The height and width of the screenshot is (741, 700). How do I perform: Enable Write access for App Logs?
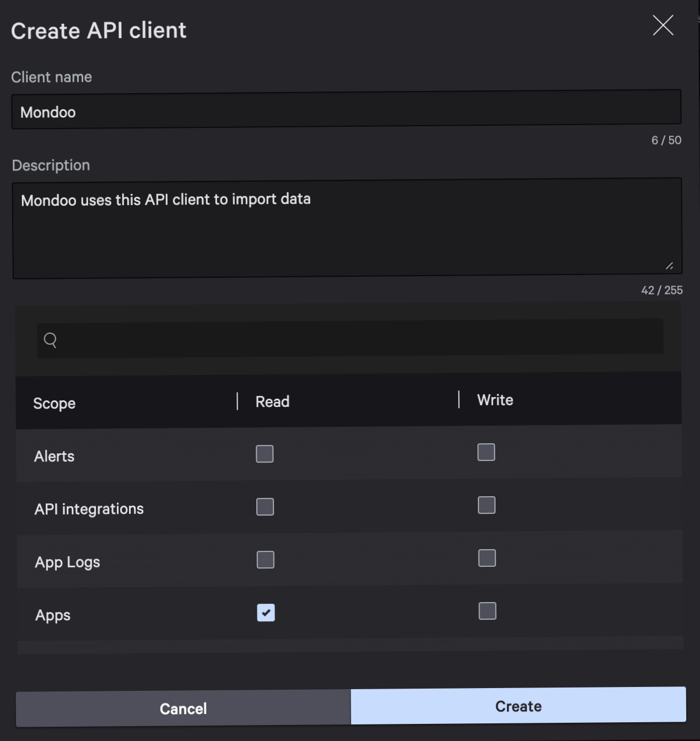click(x=486, y=558)
